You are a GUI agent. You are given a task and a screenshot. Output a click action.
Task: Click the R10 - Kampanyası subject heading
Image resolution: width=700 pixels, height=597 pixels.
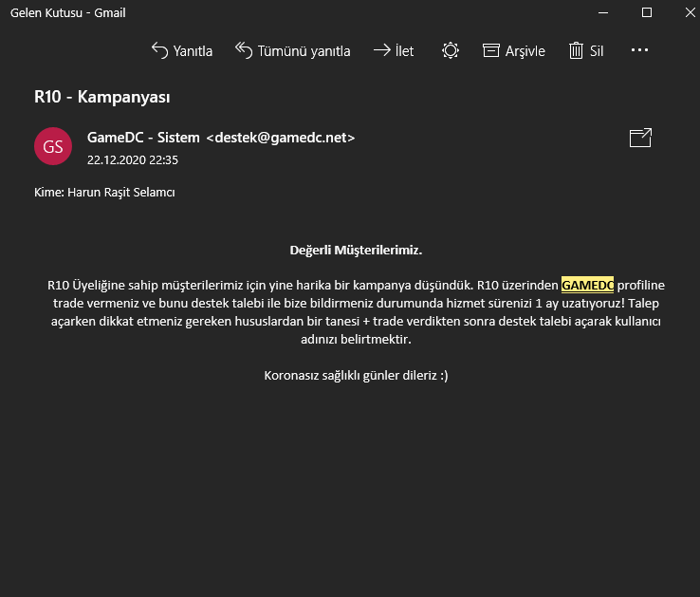(x=101, y=97)
